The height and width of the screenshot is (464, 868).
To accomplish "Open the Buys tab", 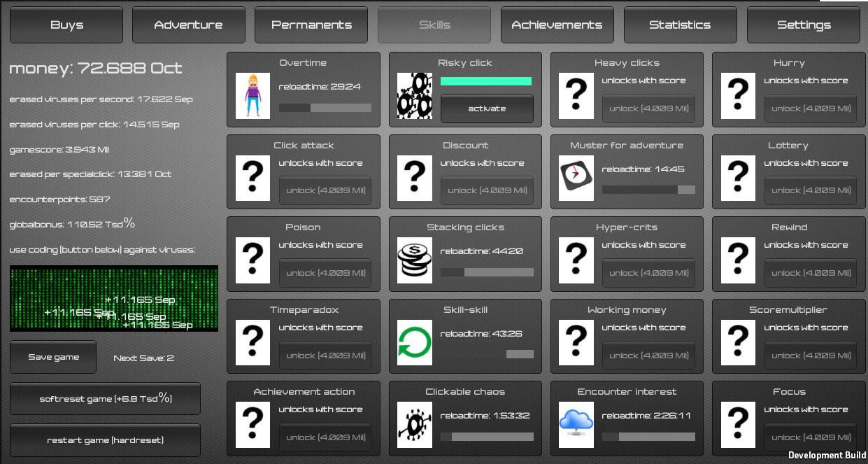I will [x=66, y=24].
